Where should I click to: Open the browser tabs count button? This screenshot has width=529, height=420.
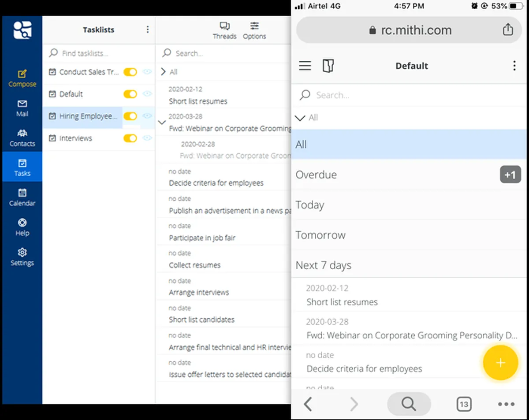point(463,404)
